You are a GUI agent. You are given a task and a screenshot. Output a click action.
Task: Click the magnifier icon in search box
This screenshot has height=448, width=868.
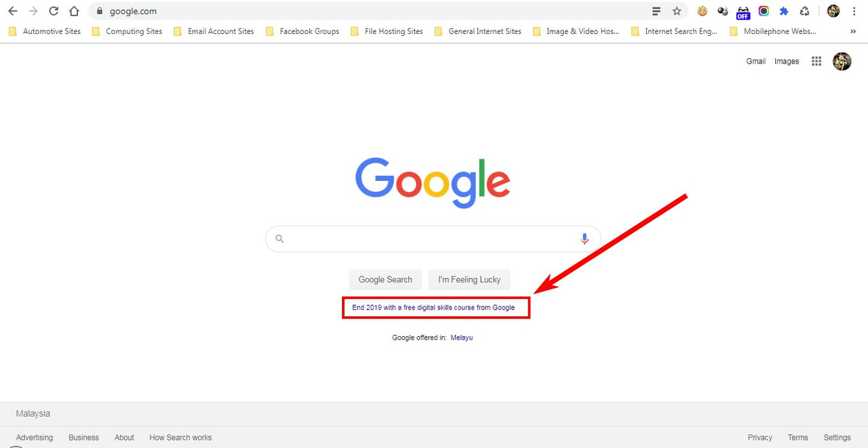point(279,239)
